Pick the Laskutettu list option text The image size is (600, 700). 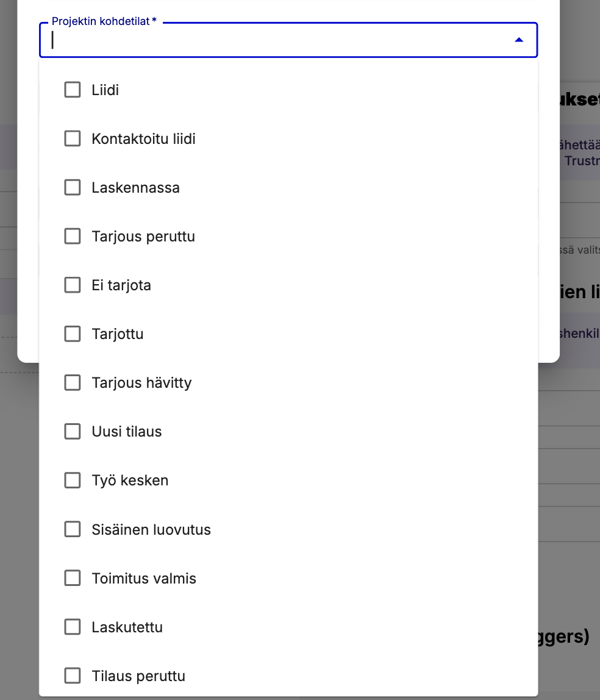(x=127, y=627)
